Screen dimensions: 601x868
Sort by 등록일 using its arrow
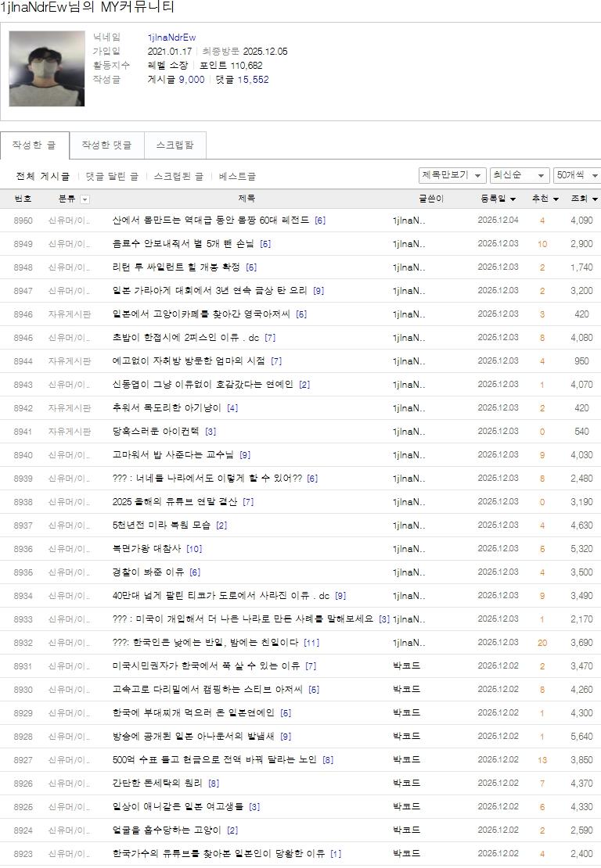513,199
